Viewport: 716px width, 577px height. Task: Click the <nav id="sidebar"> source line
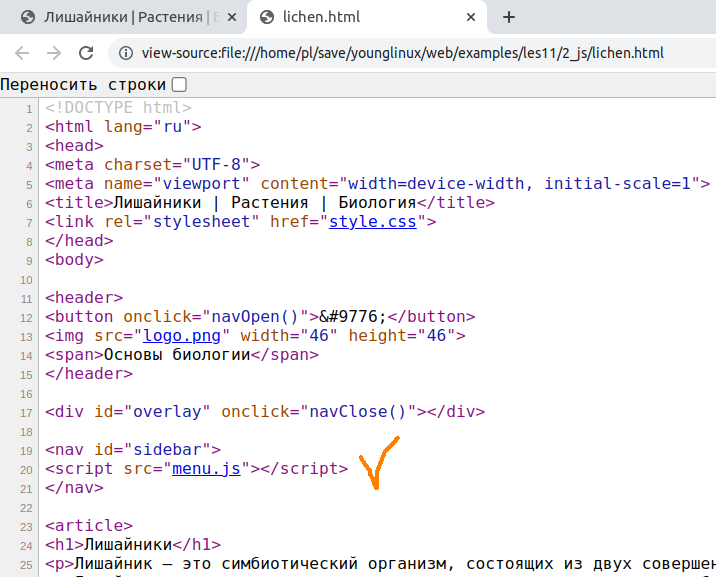(133, 450)
